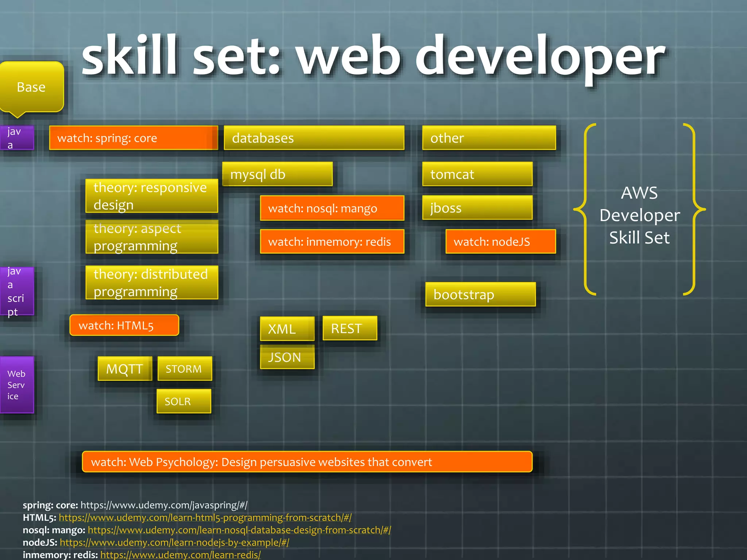Viewport: 747px width, 560px height.
Task: Click the Web Psychology orange banner
Action: click(307, 462)
